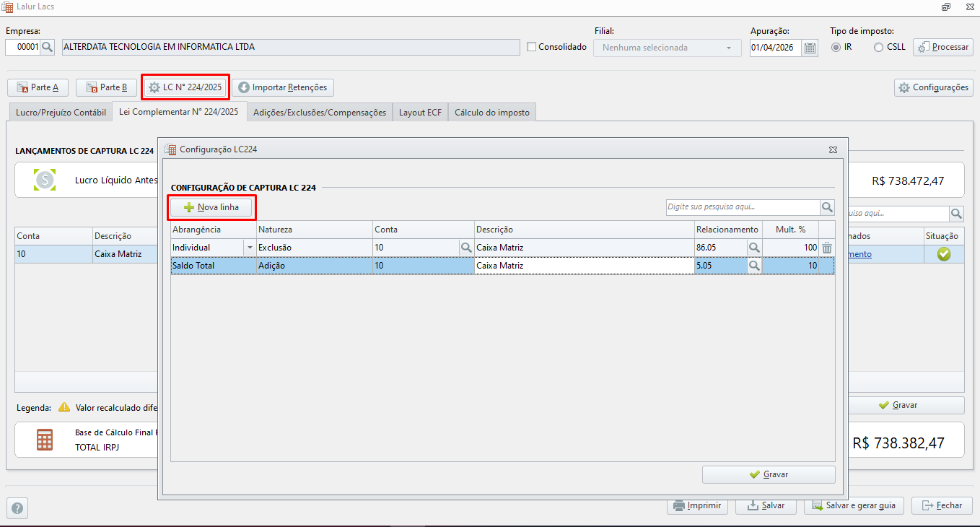Screen dimensions: 980x527
Task: Click the Processar button
Action: pyautogui.click(x=943, y=47)
